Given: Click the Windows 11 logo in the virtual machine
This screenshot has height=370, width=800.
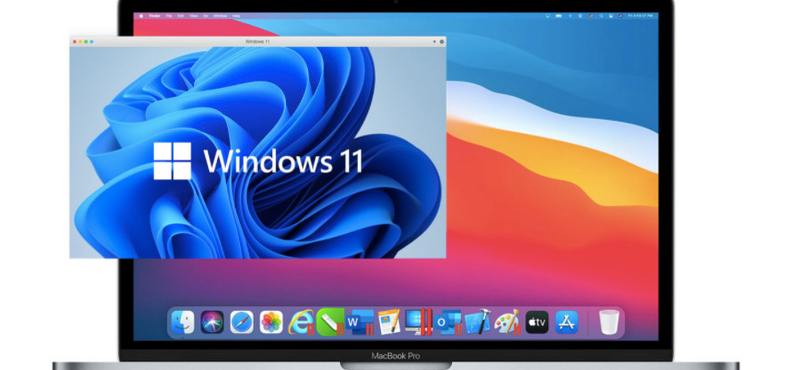Looking at the screenshot, I should point(172,161).
